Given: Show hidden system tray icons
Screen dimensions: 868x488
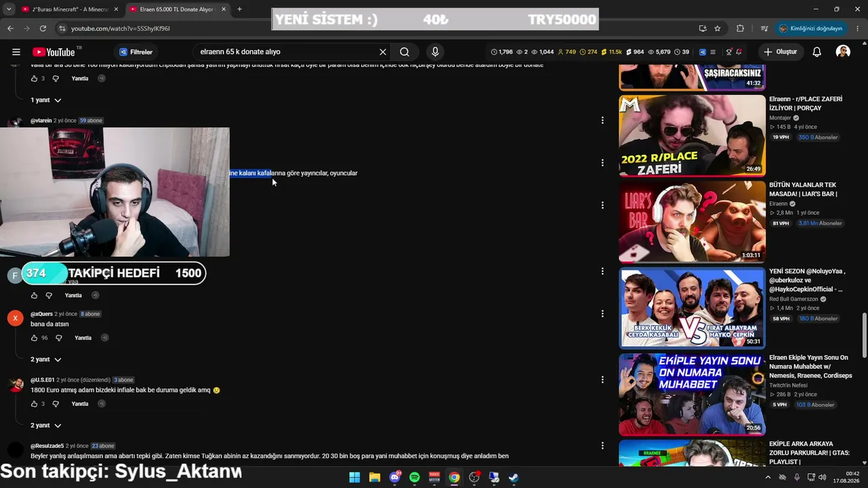Looking at the screenshot, I should pos(768,477).
